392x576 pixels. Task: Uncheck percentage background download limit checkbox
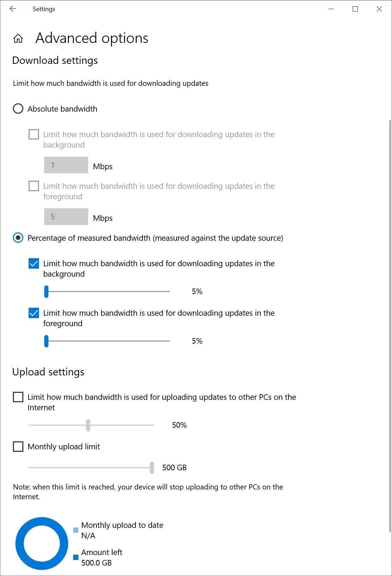pyautogui.click(x=34, y=264)
